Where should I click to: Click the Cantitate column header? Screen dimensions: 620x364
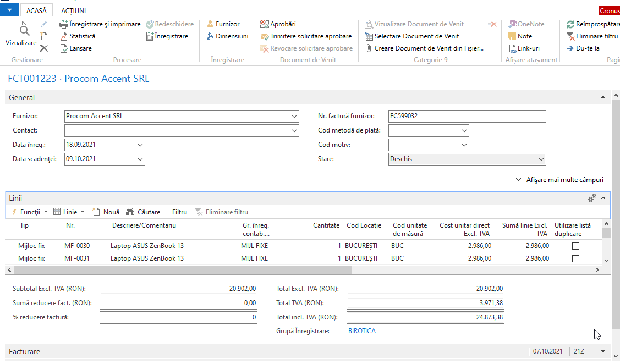click(x=326, y=225)
